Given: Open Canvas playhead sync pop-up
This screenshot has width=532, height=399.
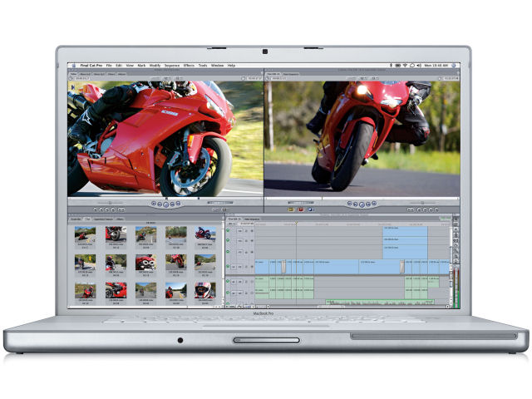Looking at the screenshot, I should tap(363, 78).
